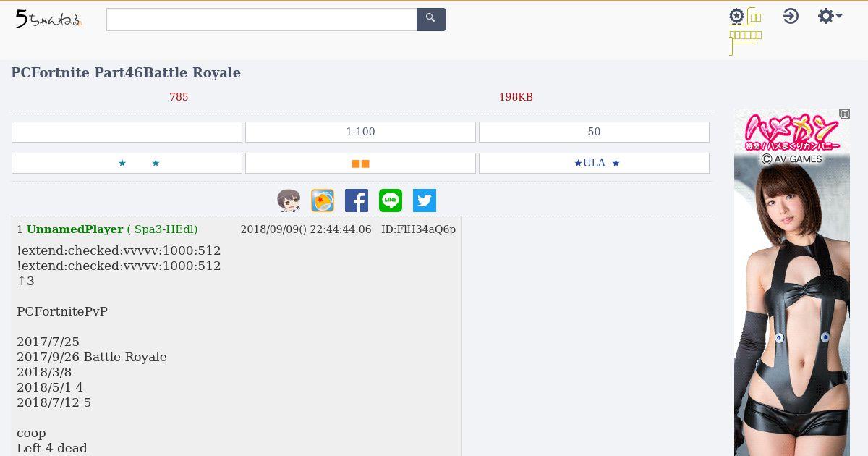The image size is (868, 456).
Task: Open the ★ULA★ link button
Action: point(594,163)
